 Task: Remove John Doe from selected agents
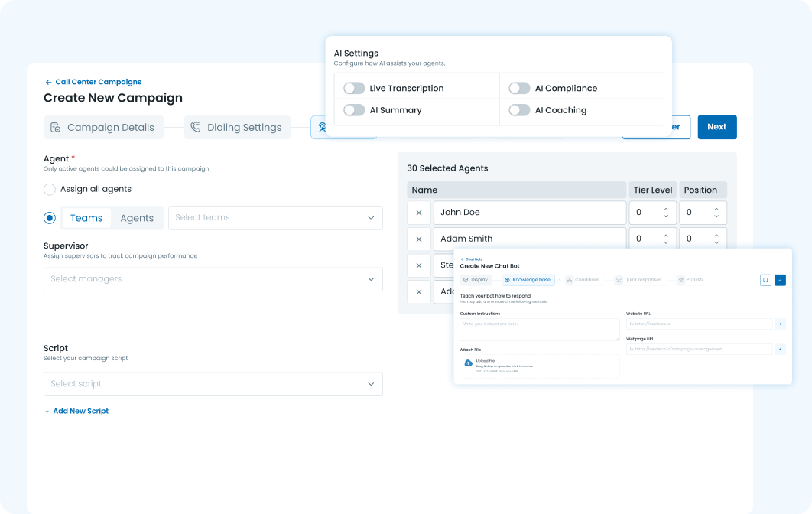coord(418,213)
